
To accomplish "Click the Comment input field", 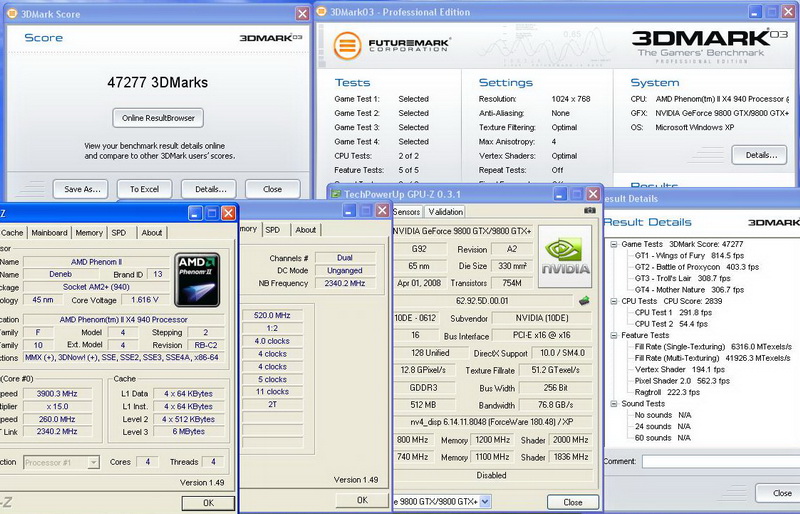I will (720, 461).
